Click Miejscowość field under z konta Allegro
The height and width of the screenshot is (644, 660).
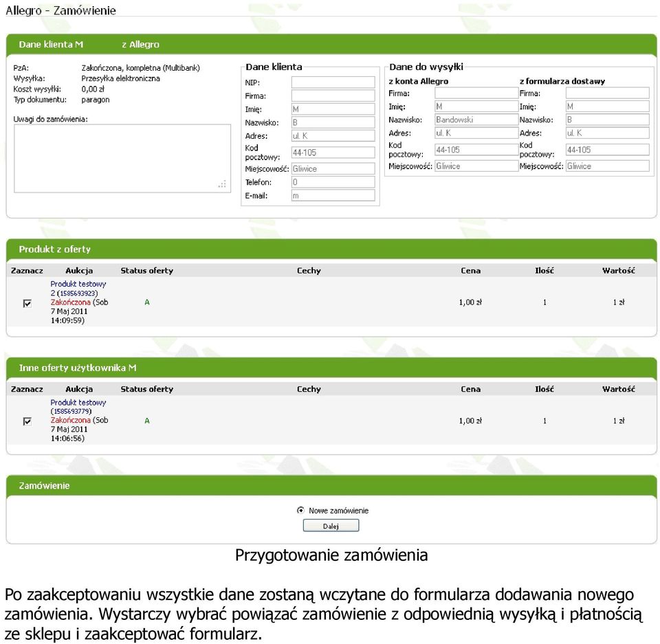point(476,166)
